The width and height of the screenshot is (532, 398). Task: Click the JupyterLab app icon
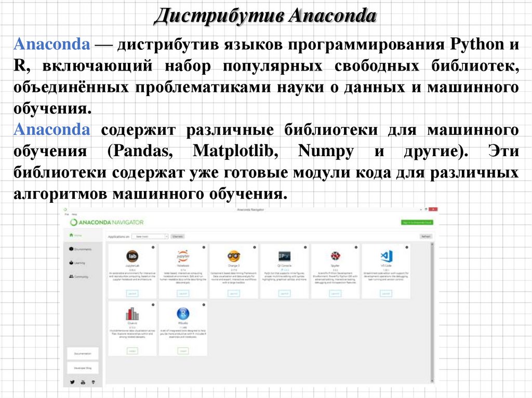pyautogui.click(x=132, y=256)
